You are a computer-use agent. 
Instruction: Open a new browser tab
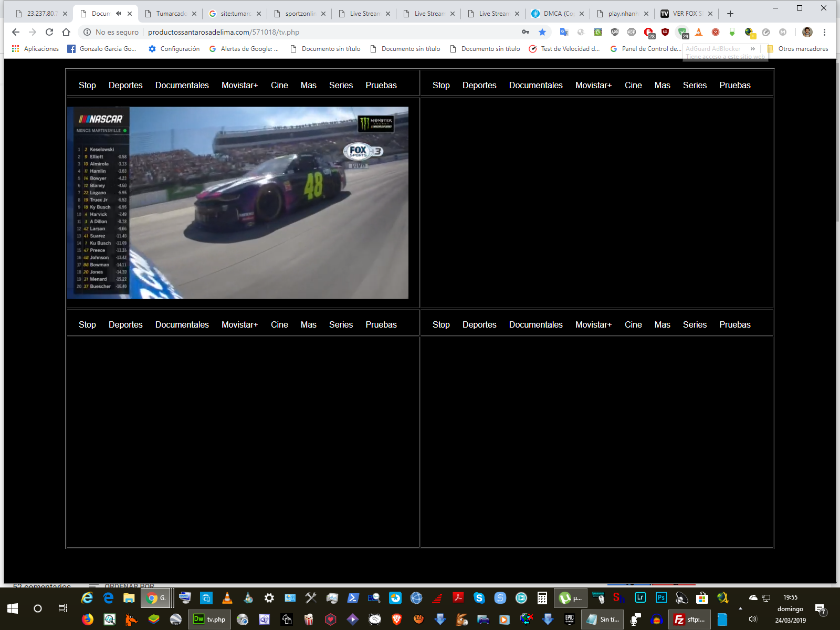pos(730,14)
